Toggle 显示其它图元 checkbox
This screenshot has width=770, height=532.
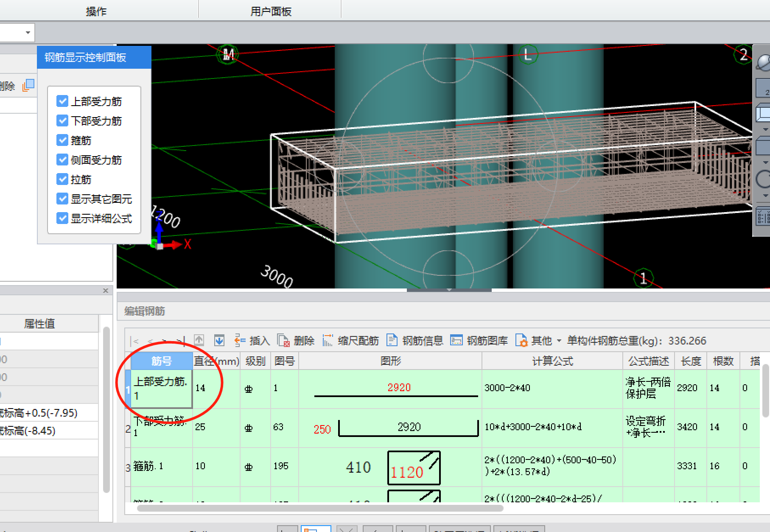coord(62,199)
